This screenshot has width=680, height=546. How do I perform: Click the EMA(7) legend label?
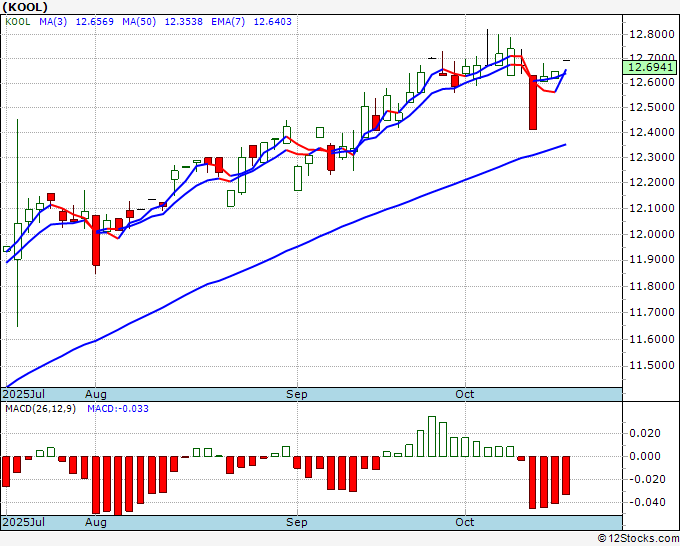coord(228,22)
